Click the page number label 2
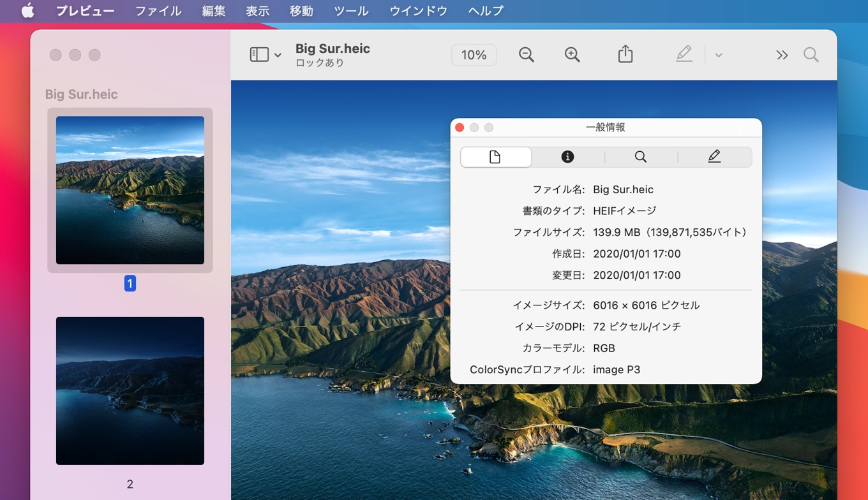Screen dimensions: 868x500 coord(130,484)
